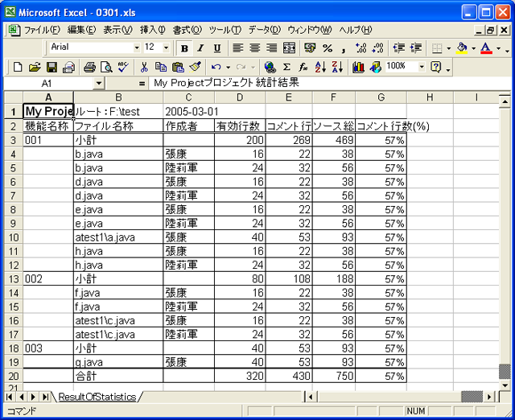Open the 100% zoom dropdown

(423, 67)
